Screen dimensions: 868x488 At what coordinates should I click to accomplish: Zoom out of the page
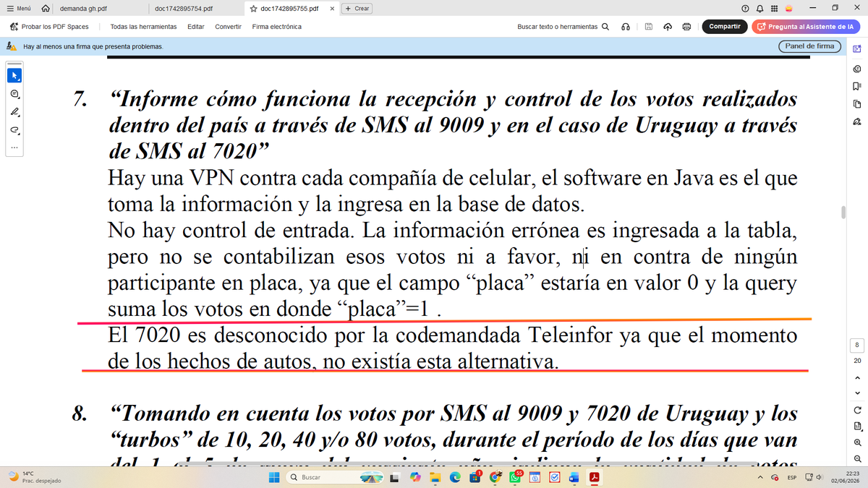857,458
